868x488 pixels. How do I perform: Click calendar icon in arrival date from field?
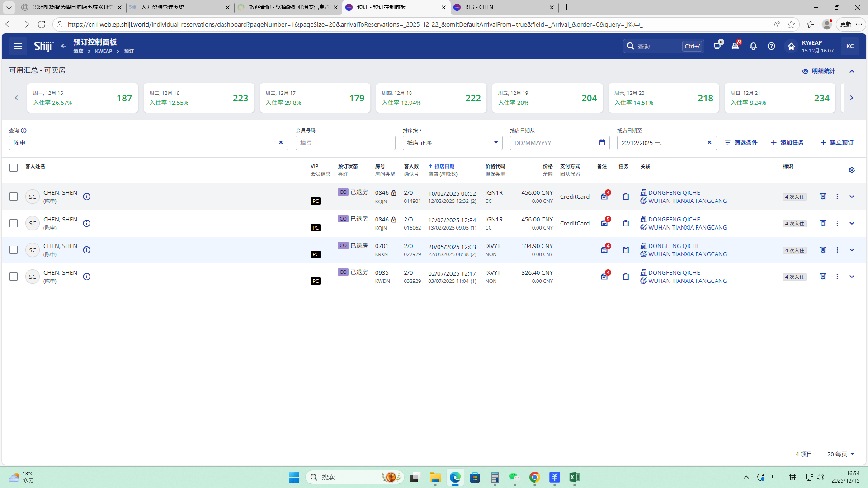click(x=602, y=142)
